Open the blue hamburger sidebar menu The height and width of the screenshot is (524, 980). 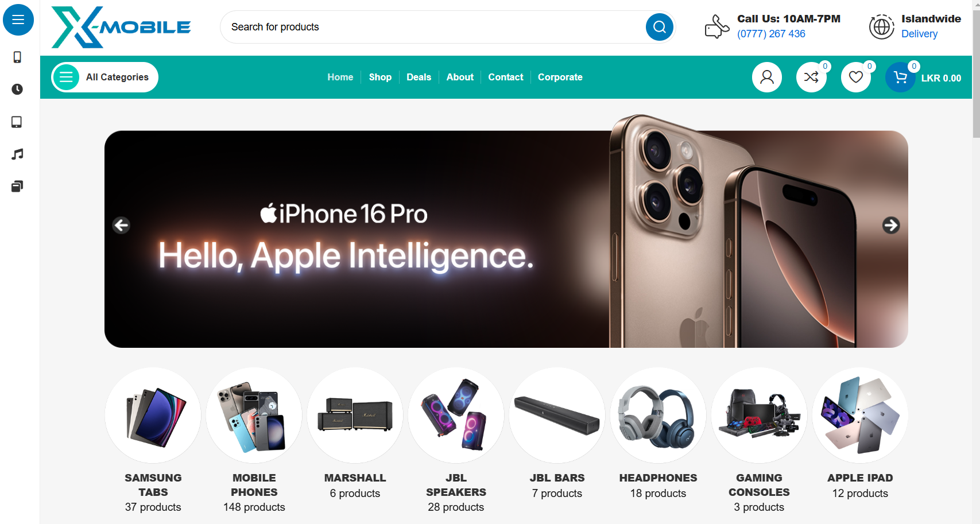pos(18,20)
